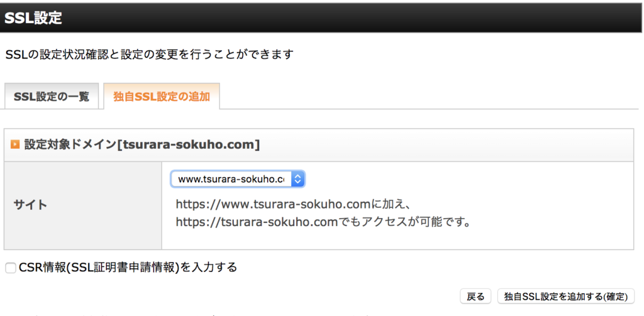Select the 独自SSL設定の追加 tab
The width and height of the screenshot is (644, 316).
pos(162,97)
